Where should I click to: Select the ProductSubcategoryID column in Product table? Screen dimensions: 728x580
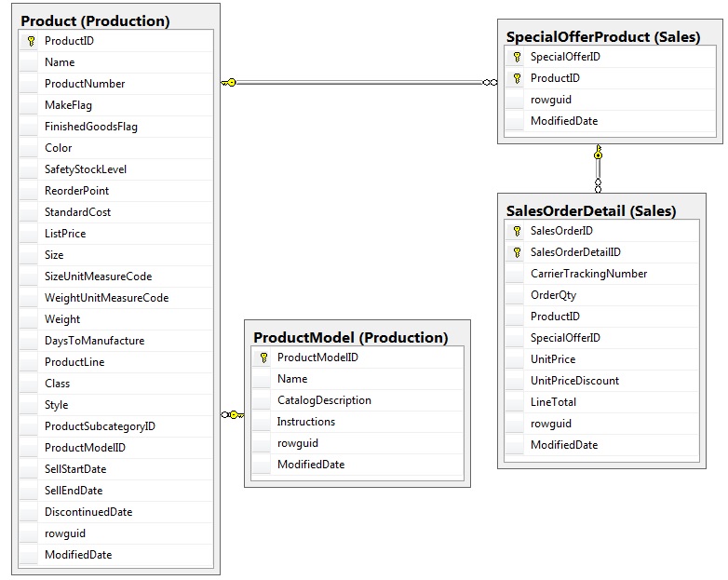coord(100,426)
